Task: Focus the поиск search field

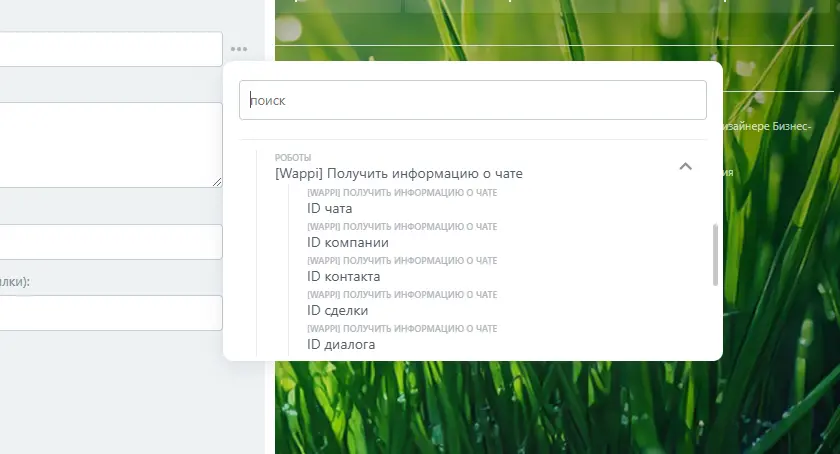Action: (472, 100)
